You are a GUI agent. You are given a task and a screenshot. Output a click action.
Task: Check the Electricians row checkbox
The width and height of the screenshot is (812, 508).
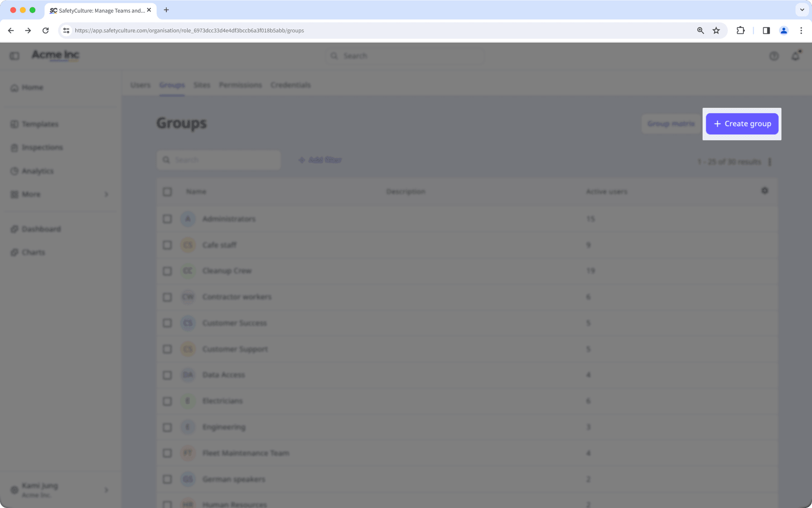167,401
